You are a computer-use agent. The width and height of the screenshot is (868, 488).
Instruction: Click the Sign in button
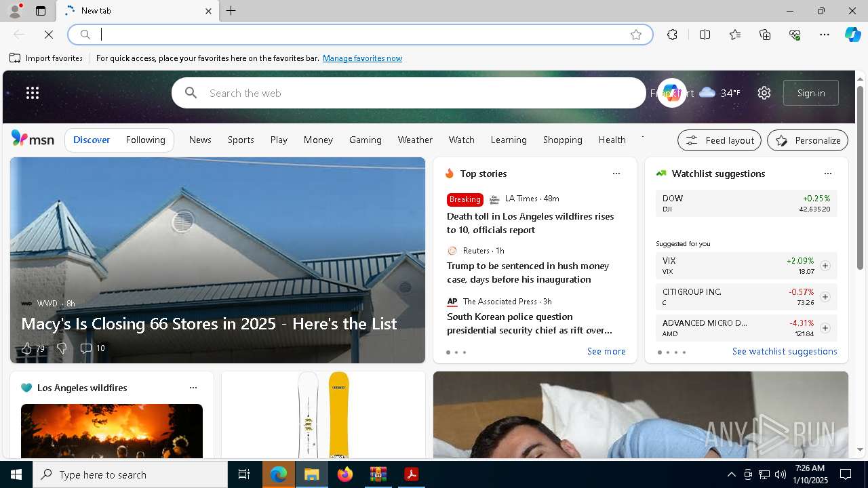coord(811,93)
